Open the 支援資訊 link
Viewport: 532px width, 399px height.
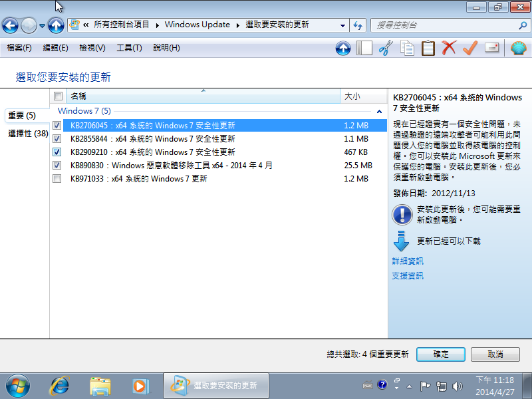pyautogui.click(x=408, y=276)
